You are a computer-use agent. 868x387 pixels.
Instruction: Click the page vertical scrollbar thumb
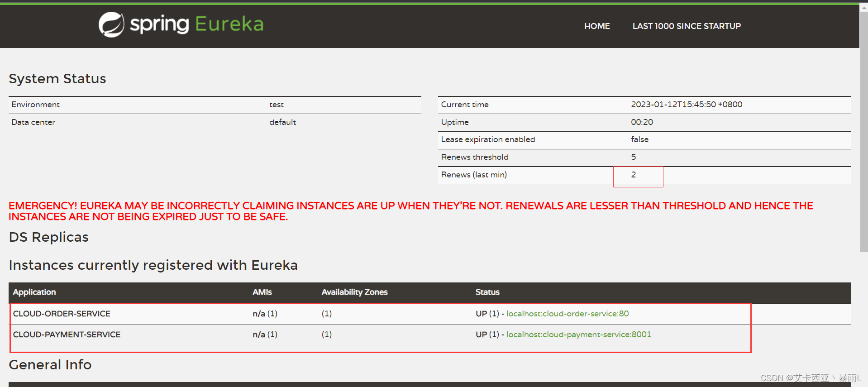pyautogui.click(x=864, y=131)
